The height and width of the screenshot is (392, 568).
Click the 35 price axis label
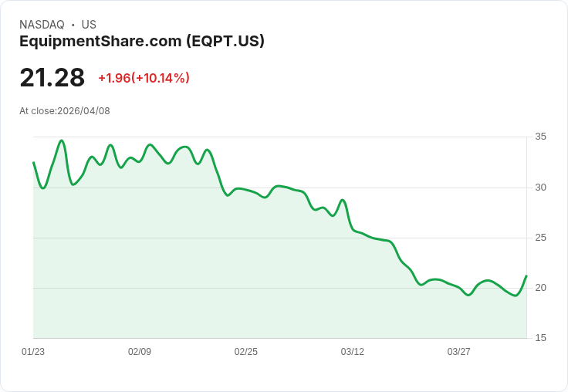pos(540,137)
